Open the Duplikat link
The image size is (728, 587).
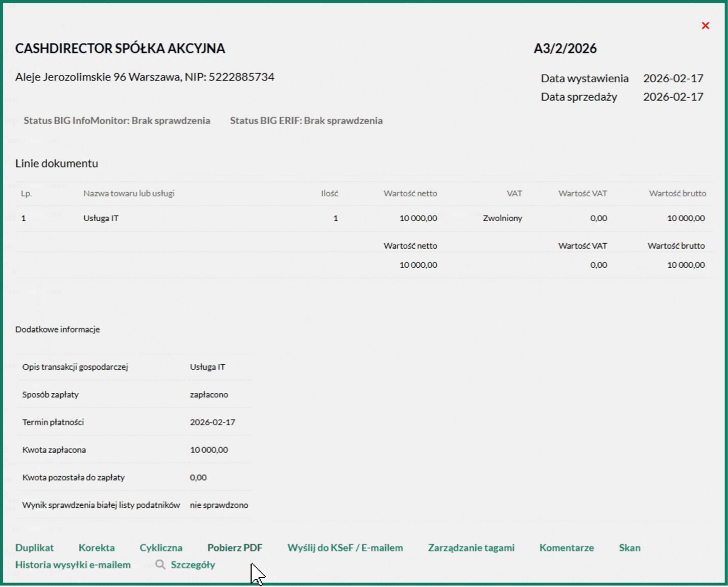pos(34,548)
